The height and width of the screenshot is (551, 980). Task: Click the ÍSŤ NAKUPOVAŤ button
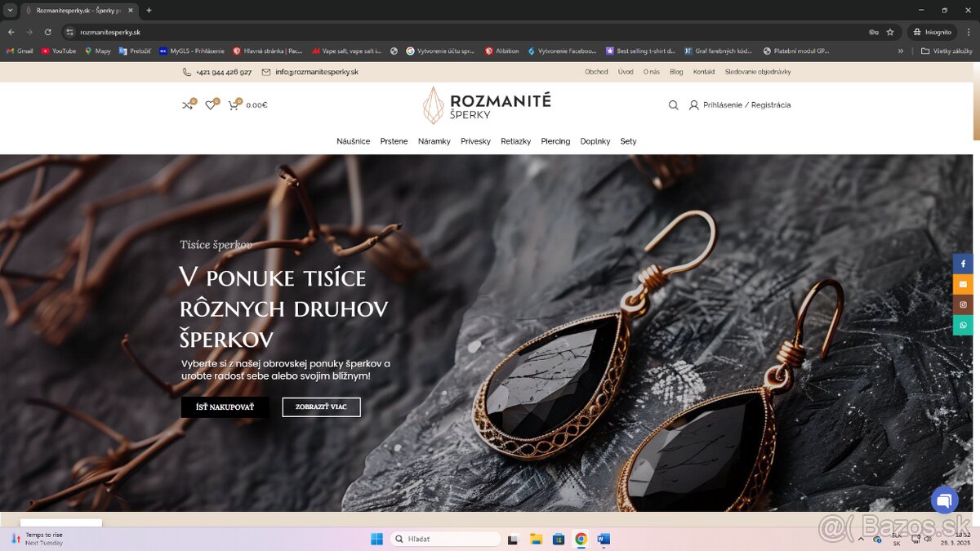(x=225, y=407)
